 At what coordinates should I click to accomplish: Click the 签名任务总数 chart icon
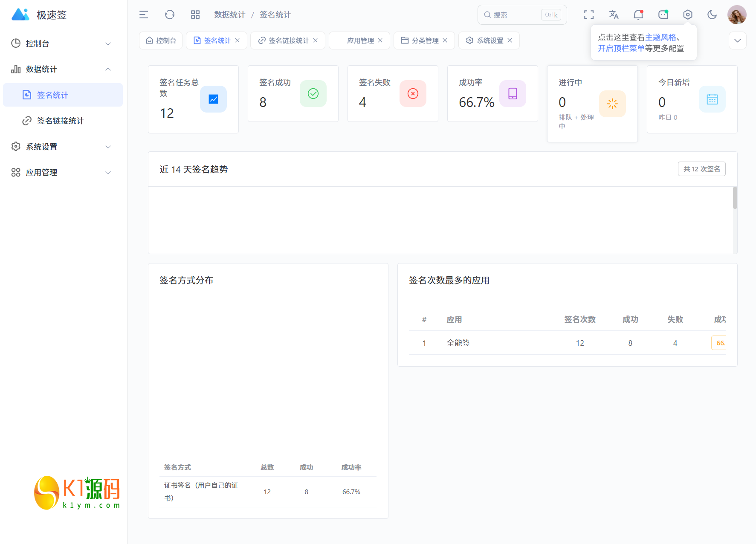click(x=213, y=99)
